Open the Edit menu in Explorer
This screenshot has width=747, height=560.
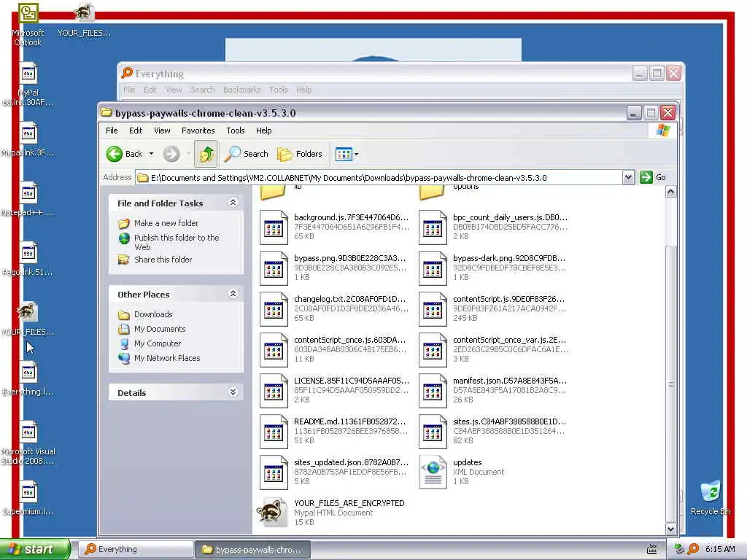(x=136, y=131)
